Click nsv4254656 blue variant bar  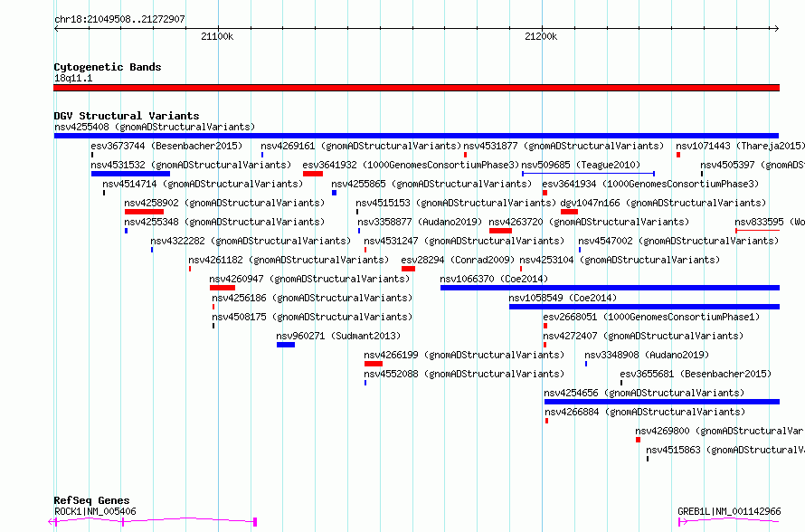[662, 402]
